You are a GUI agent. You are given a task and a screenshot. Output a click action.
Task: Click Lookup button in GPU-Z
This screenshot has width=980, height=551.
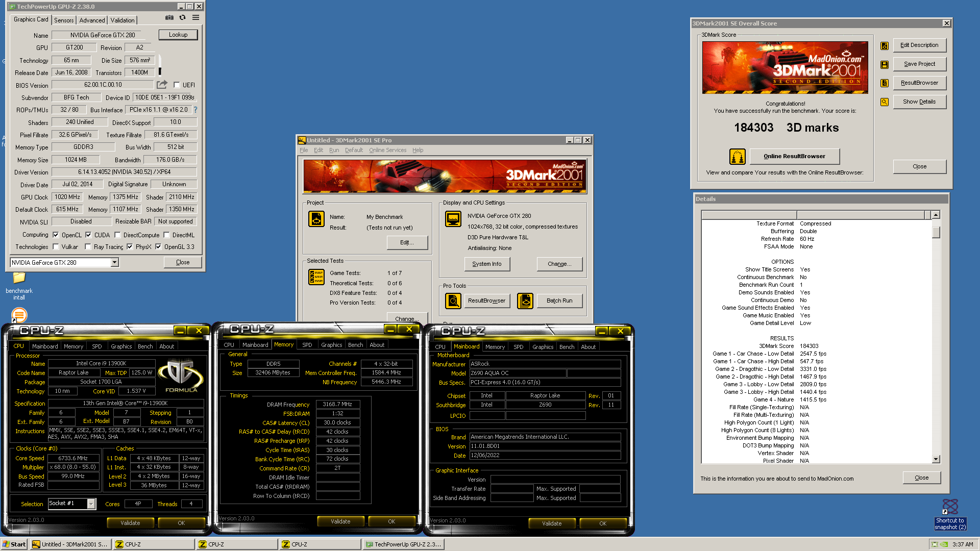point(178,35)
